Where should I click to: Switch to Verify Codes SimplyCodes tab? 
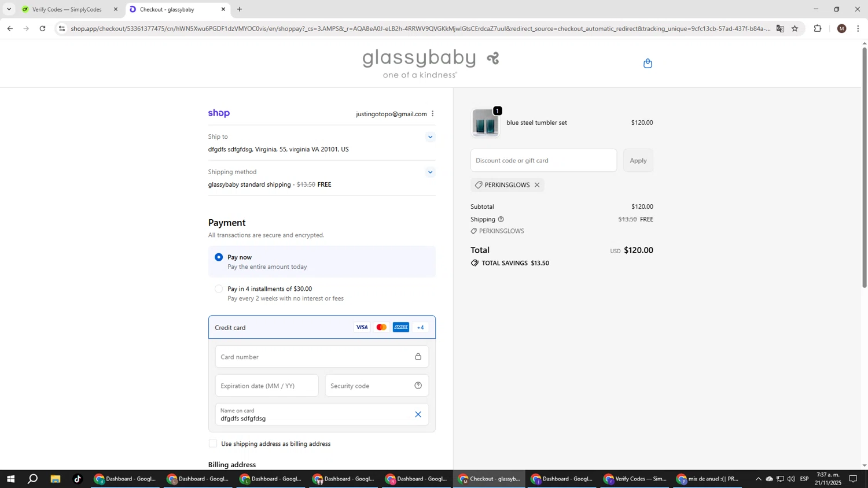pos(67,9)
